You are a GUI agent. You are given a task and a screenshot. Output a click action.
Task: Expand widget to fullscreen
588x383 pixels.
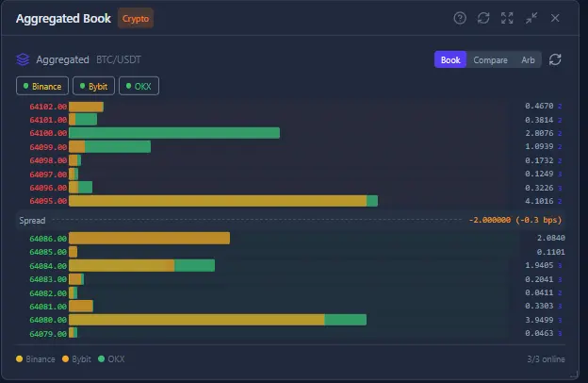[x=507, y=18]
